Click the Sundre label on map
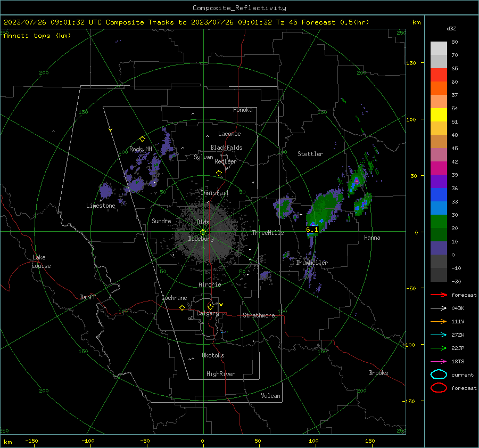 (x=161, y=221)
